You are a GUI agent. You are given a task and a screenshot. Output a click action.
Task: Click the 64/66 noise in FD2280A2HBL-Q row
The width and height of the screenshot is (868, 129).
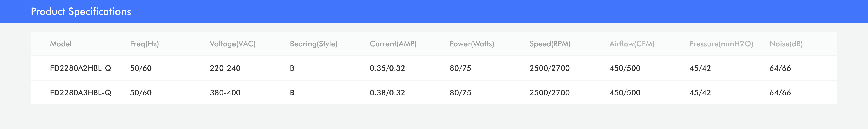[780, 68]
